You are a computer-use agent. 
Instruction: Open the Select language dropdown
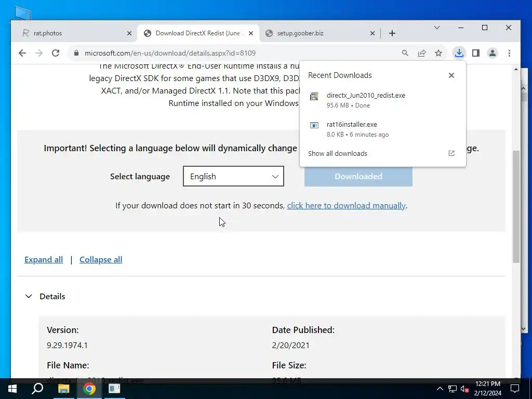click(233, 176)
